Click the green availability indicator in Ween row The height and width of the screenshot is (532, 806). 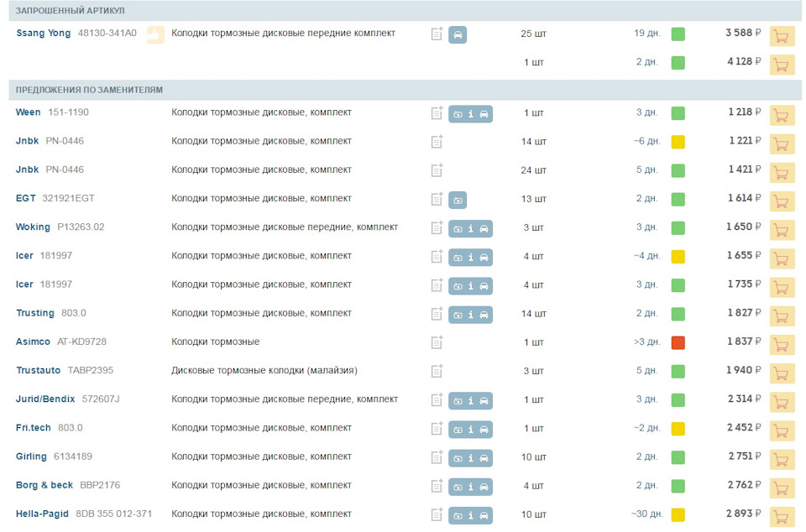678,113
